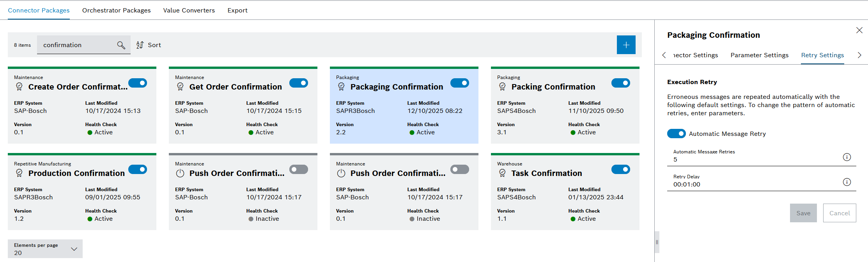Click version '3.1' on Packing Confirmation
Screen dimensions: 868x262
click(x=502, y=132)
